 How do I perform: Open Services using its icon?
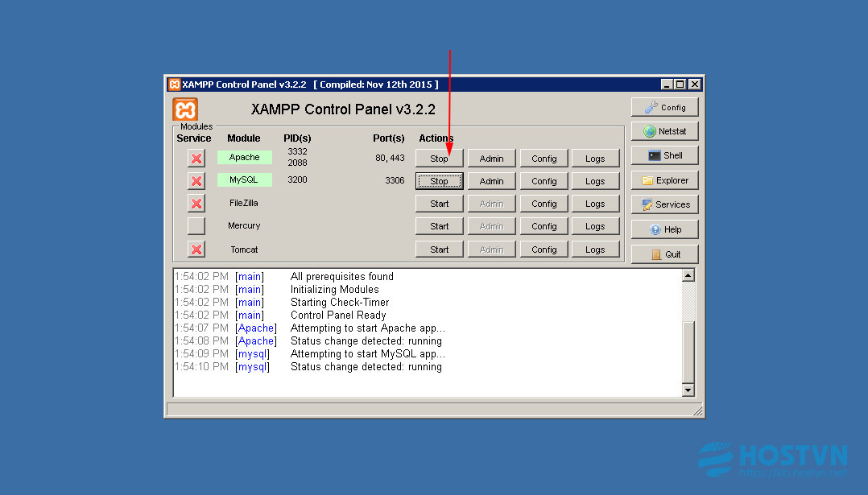click(x=664, y=204)
